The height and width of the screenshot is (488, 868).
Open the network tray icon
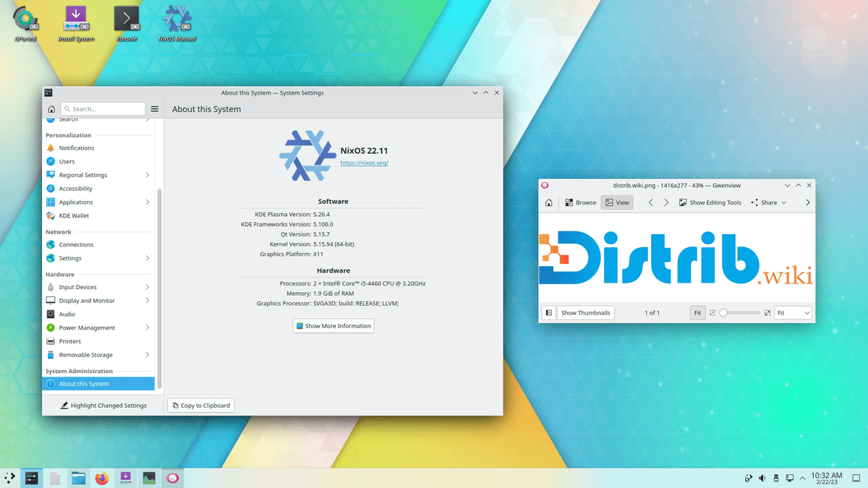tap(748, 478)
